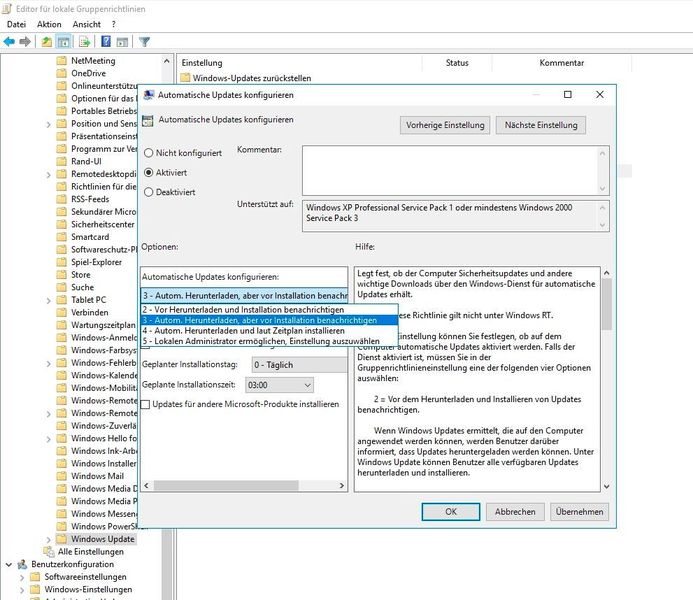Viewport: 693px width, 600px height.
Task: Click the Automatische Updates konfigurieren combo box
Action: point(244,296)
